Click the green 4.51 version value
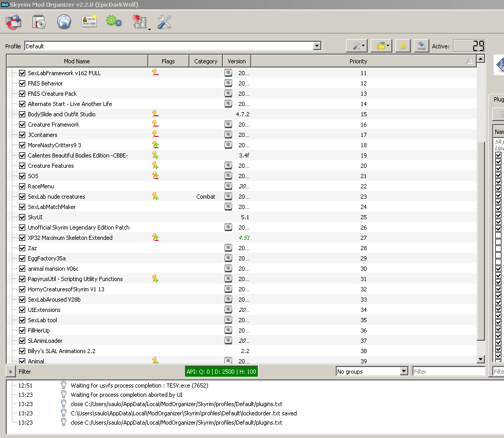This screenshot has height=438, width=504. click(244, 238)
